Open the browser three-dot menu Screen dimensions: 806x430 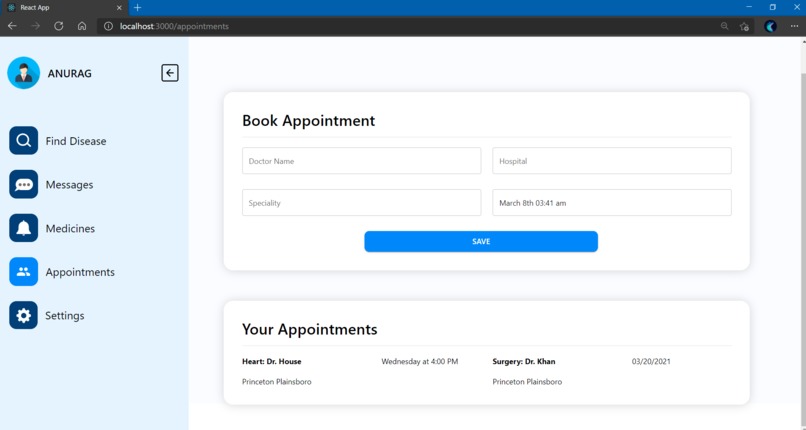coord(794,26)
